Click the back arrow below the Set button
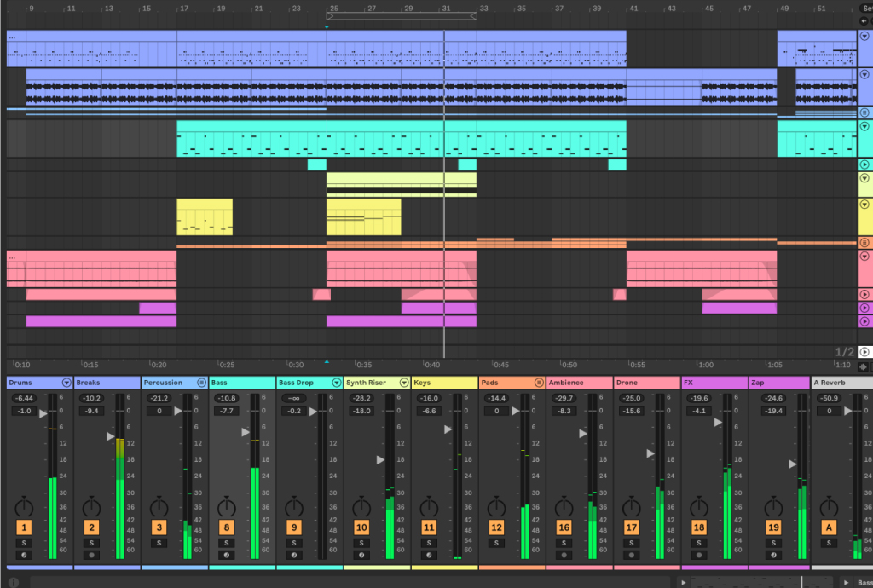Screen dimensions: 873x588 click(864, 21)
